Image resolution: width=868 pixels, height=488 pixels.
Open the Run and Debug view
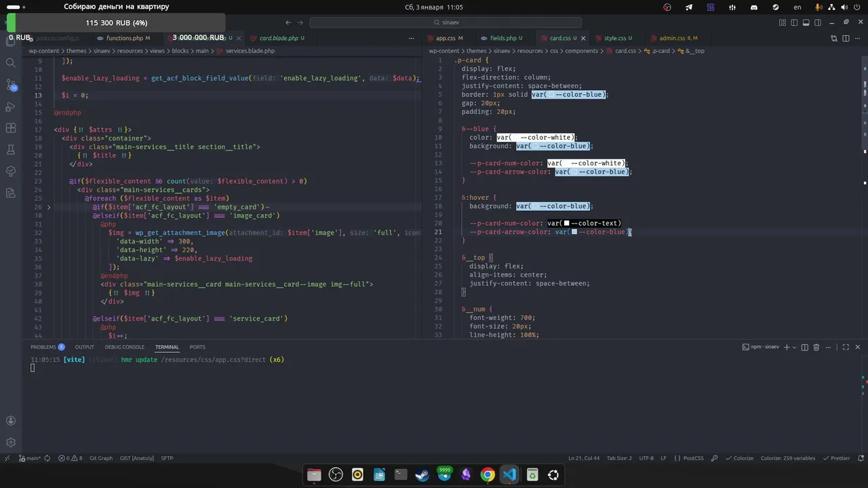pyautogui.click(x=10, y=106)
